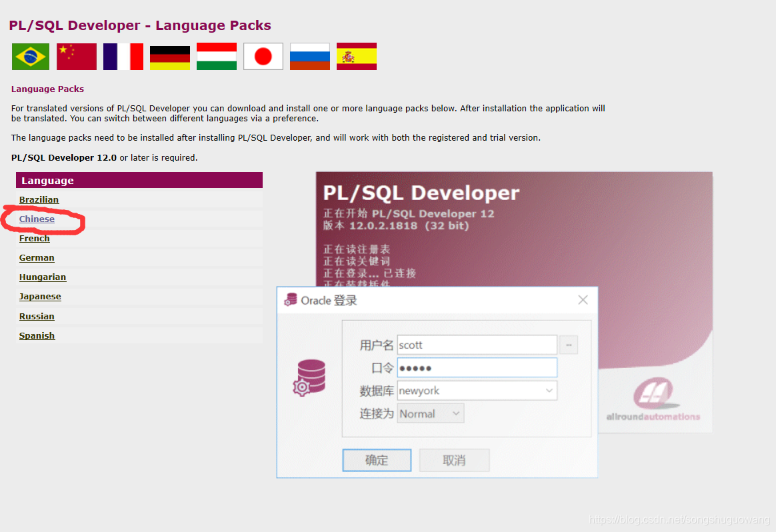Close the Oracle login dialog
776x532 pixels.
pos(583,299)
